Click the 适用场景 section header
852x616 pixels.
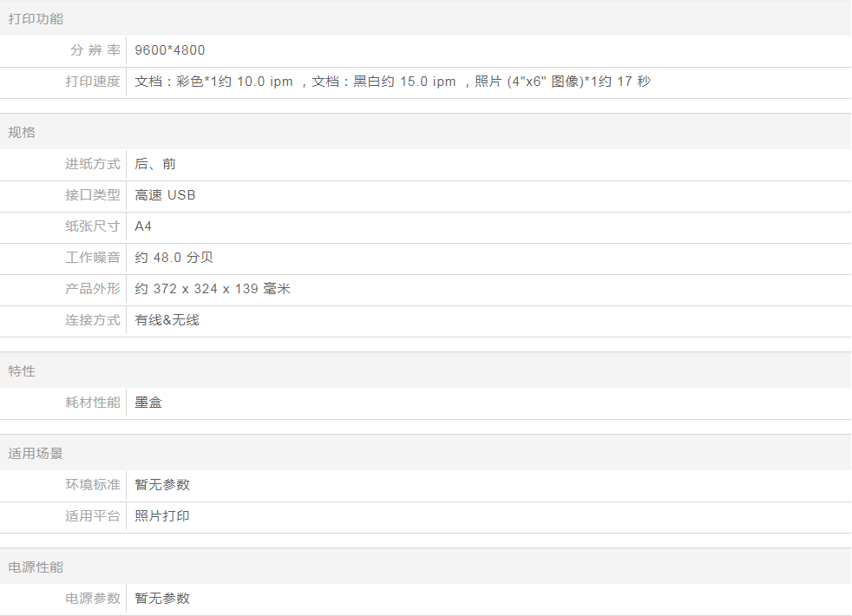(36, 454)
